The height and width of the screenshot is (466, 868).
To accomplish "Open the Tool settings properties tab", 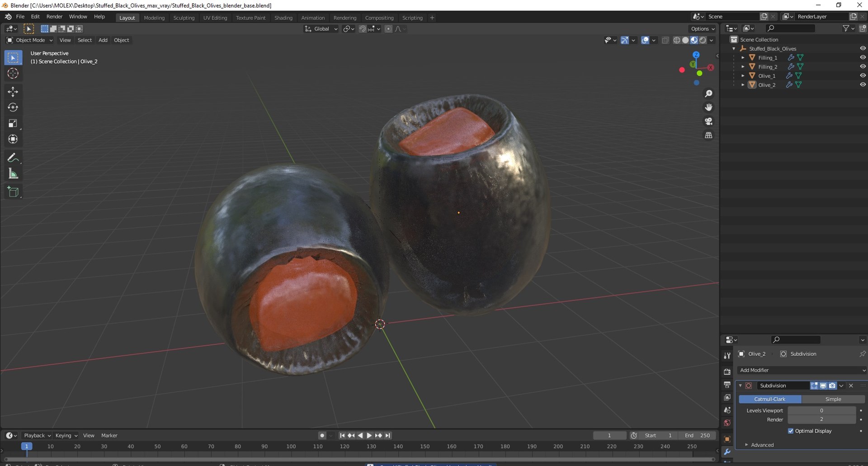I will [727, 356].
